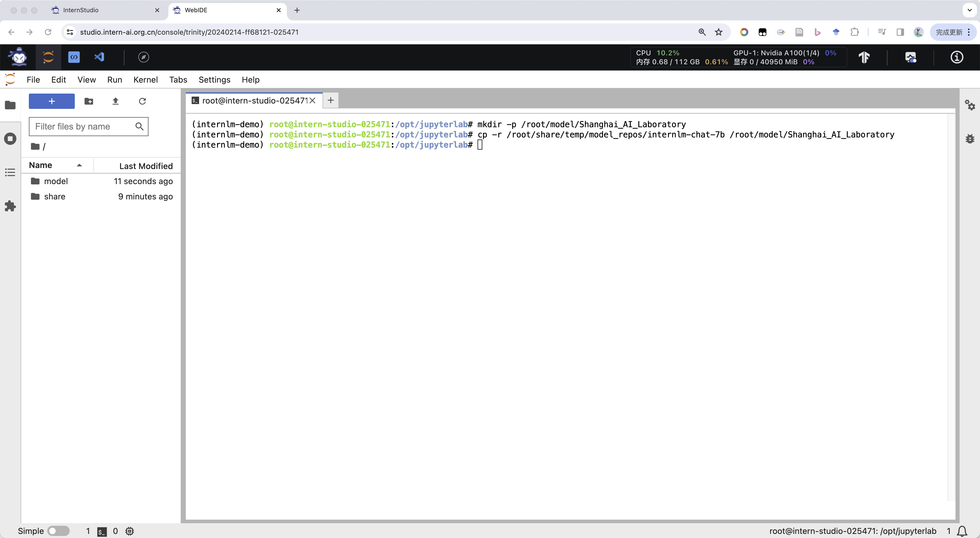This screenshot has width=980, height=538.
Task: Open the JupyterLab launcher icon in top bar
Action: [x=48, y=57]
